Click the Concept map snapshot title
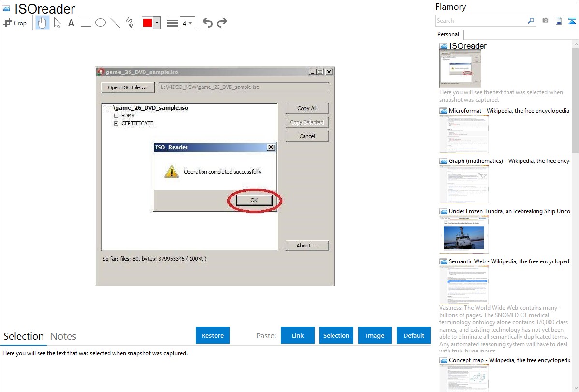 [509, 360]
